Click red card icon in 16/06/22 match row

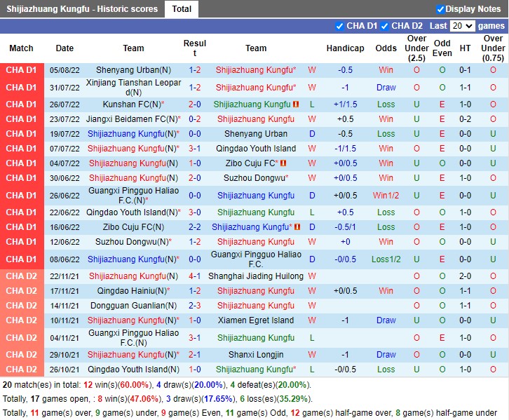297,227
